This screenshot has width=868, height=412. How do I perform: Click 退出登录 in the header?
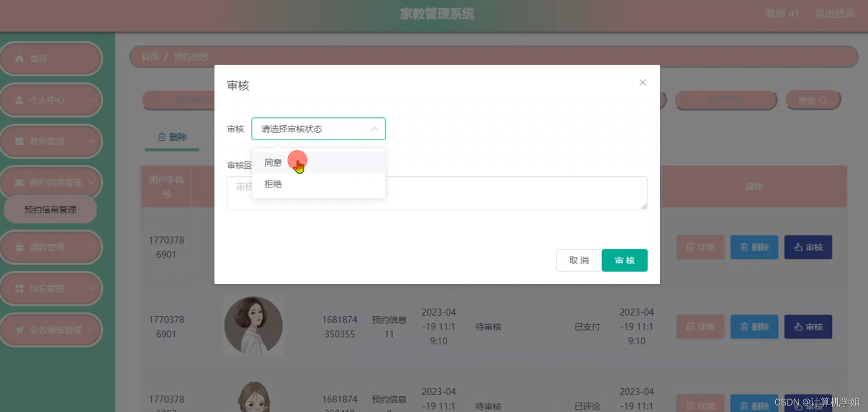pyautogui.click(x=834, y=13)
